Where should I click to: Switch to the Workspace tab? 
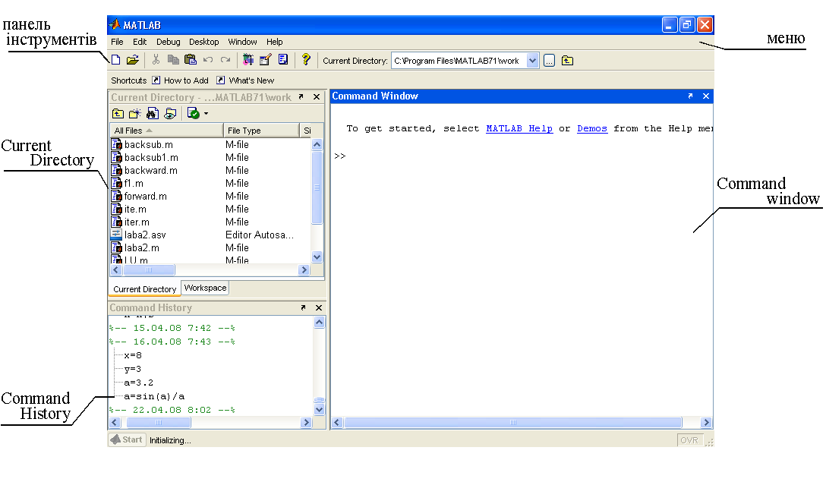206,288
